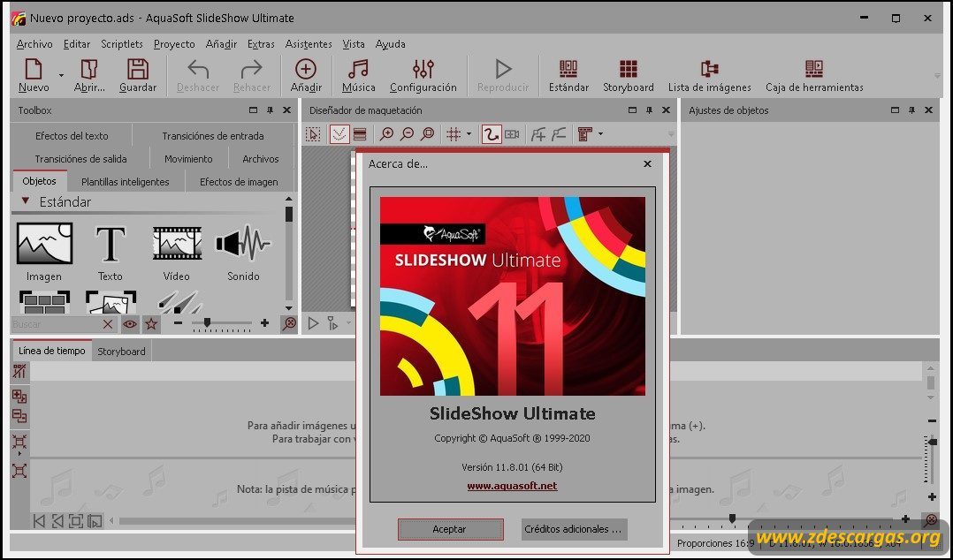Screen dimensions: 953x560
Task: Switch to the Storyboard layout icon
Action: [629, 69]
